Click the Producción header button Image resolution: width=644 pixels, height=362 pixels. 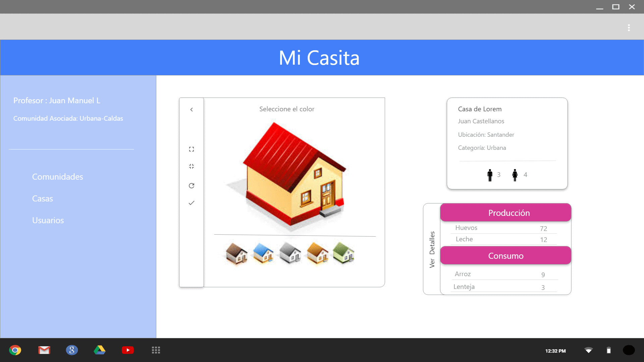click(505, 213)
